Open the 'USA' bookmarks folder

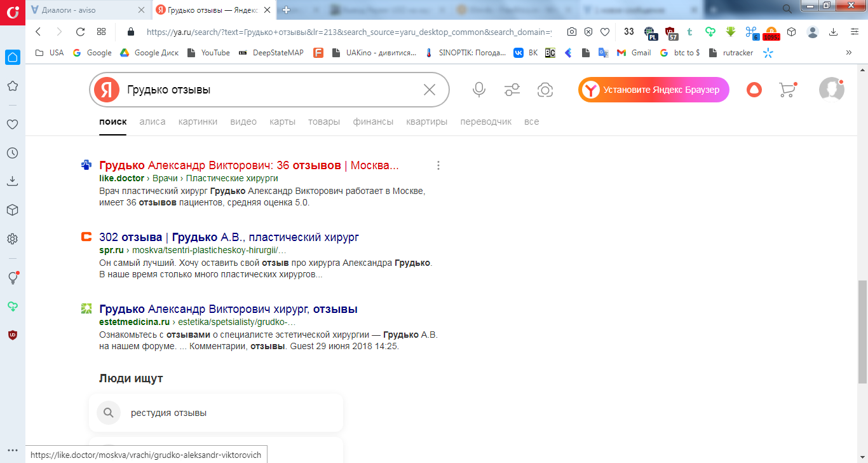pos(49,53)
